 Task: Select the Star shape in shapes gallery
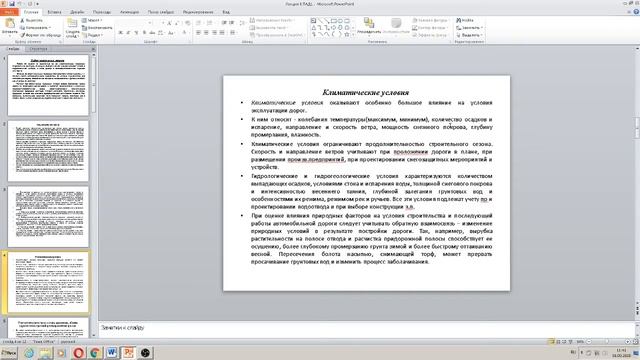coord(347,35)
